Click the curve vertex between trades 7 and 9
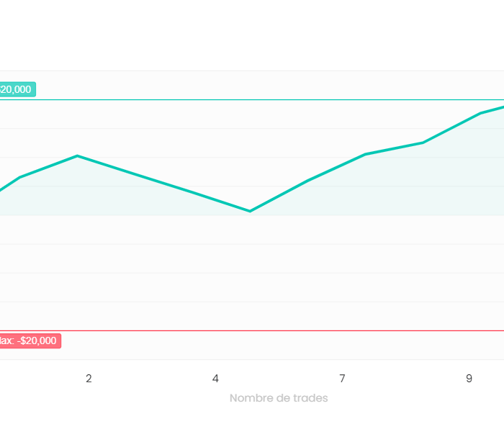 (x=423, y=143)
